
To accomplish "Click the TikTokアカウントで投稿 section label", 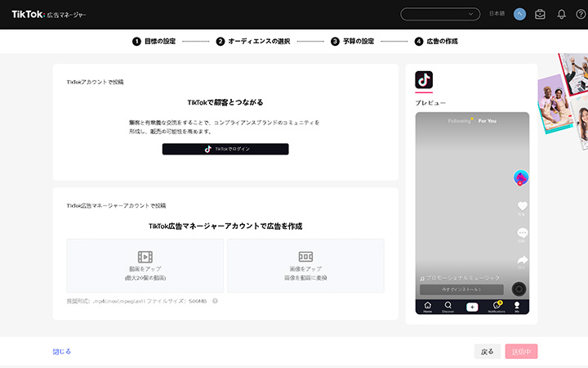I will (x=96, y=82).
